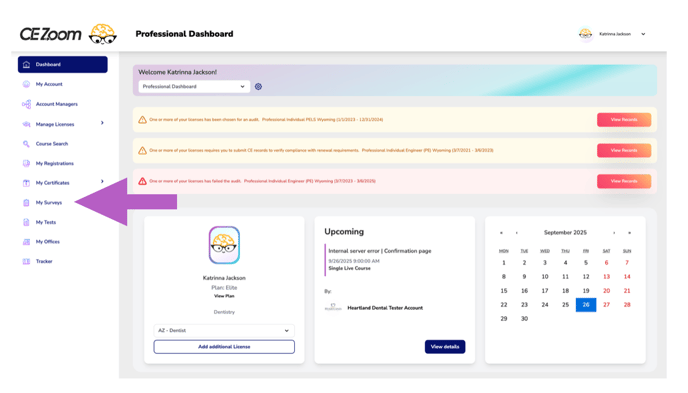Click the View Plan link
The height and width of the screenshot is (393, 688).
click(224, 297)
